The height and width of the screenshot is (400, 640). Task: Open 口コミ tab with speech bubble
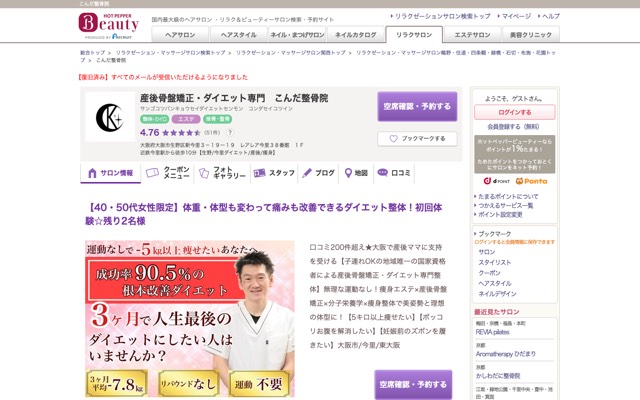click(394, 173)
